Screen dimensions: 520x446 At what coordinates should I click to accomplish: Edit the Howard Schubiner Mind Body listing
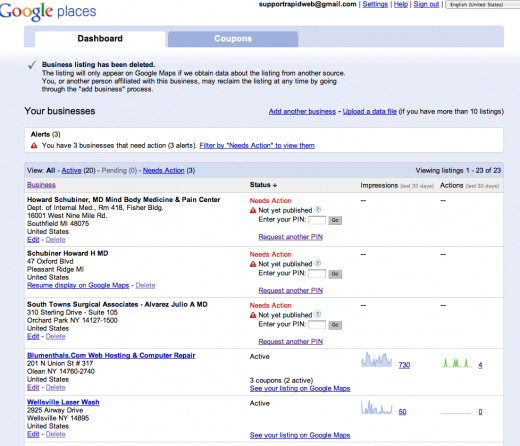click(x=33, y=240)
